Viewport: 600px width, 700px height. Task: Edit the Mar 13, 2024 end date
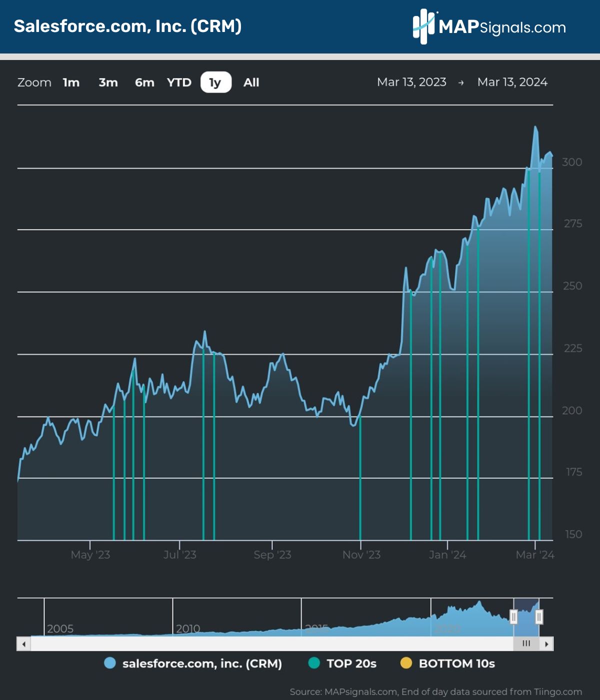pyautogui.click(x=512, y=82)
